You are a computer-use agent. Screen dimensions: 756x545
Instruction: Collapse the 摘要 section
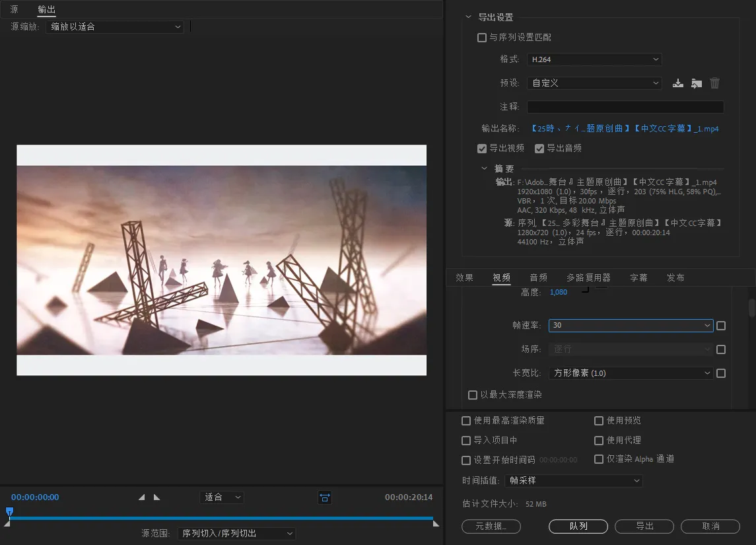pos(484,168)
